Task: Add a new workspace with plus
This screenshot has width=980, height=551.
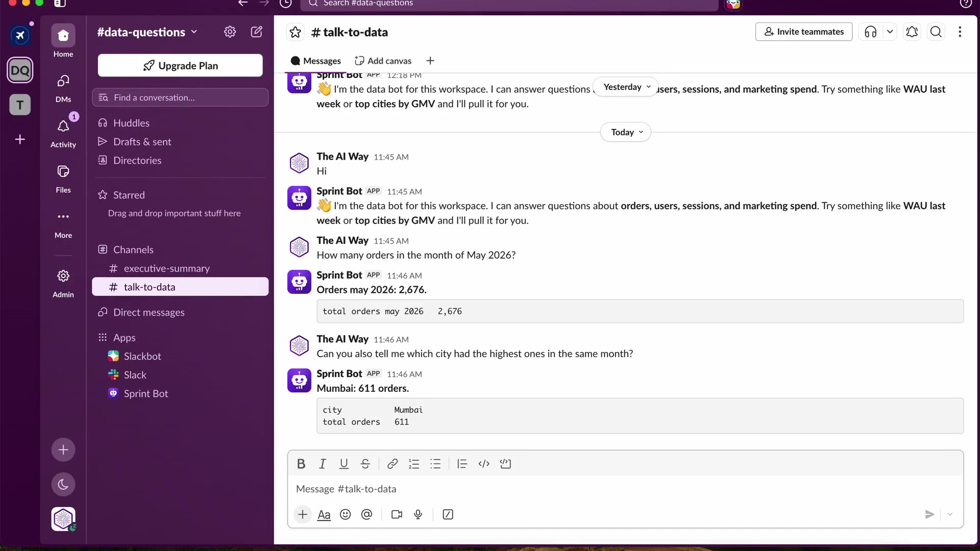Action: click(x=20, y=139)
